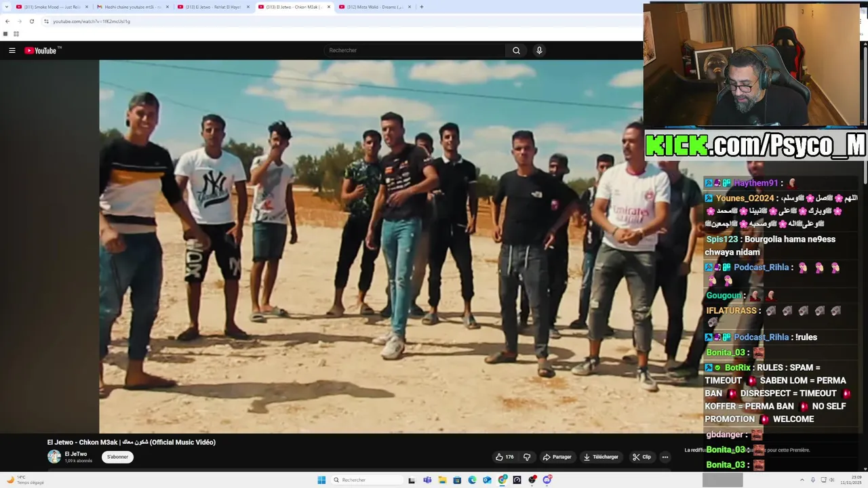Viewport: 868px width, 488px height.
Task: Switch to the Hedhi chaine youtube Gmail tab
Action: pos(132,7)
